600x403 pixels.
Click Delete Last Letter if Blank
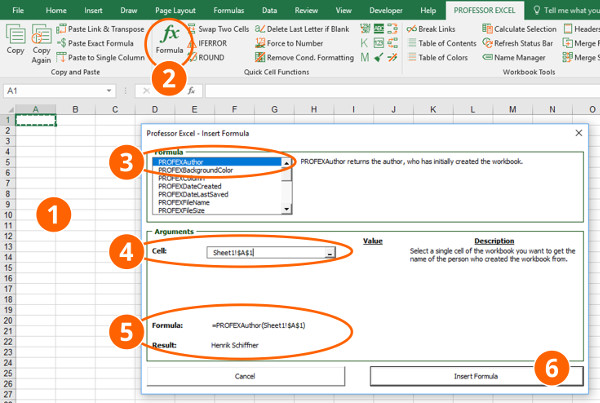(x=302, y=29)
